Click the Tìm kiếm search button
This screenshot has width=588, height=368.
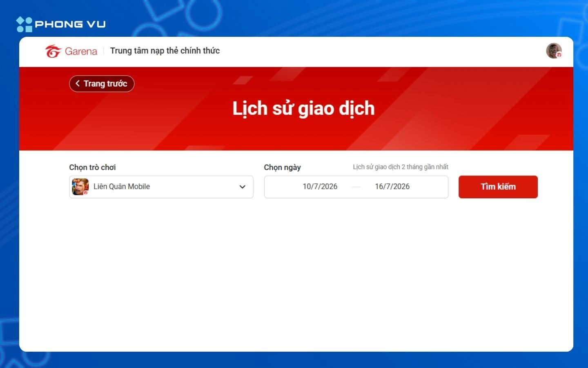pyautogui.click(x=498, y=187)
